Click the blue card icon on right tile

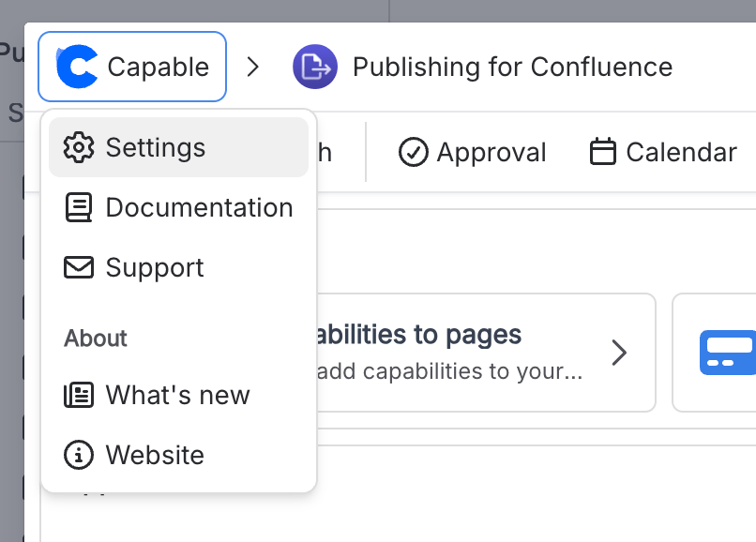[729, 353]
